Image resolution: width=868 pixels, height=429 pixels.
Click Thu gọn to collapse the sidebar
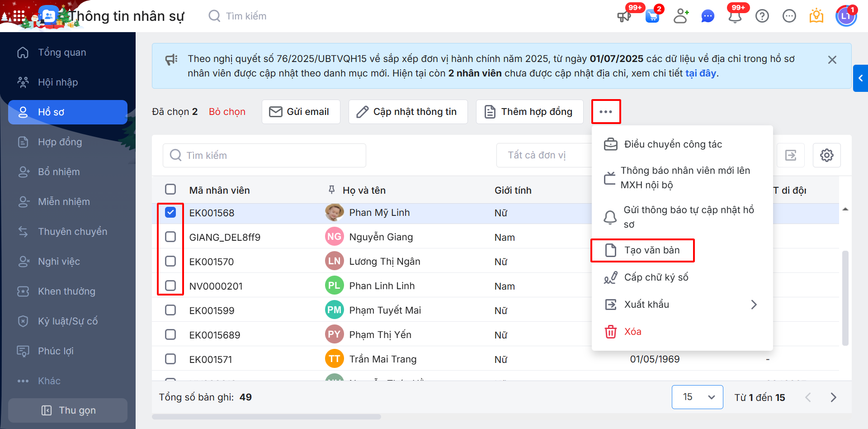(x=68, y=410)
